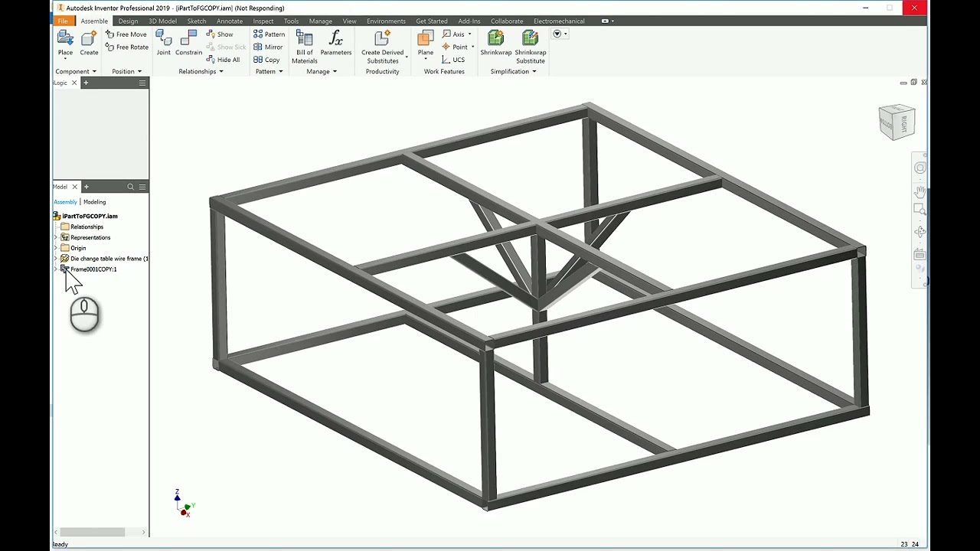Add a new panel next to Model tab
Viewport: 980px width, 551px height.
coord(86,187)
